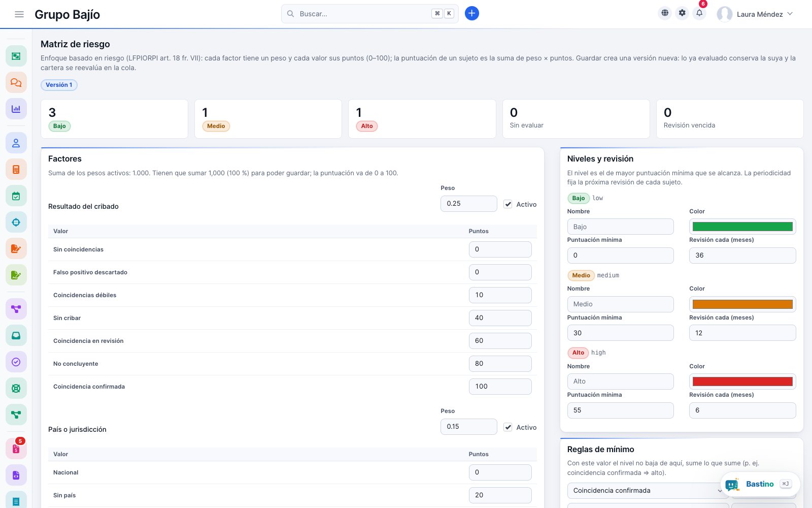This screenshot has height=508, width=812.
Task: Click the Medio Puntuación mínima field
Action: point(620,333)
